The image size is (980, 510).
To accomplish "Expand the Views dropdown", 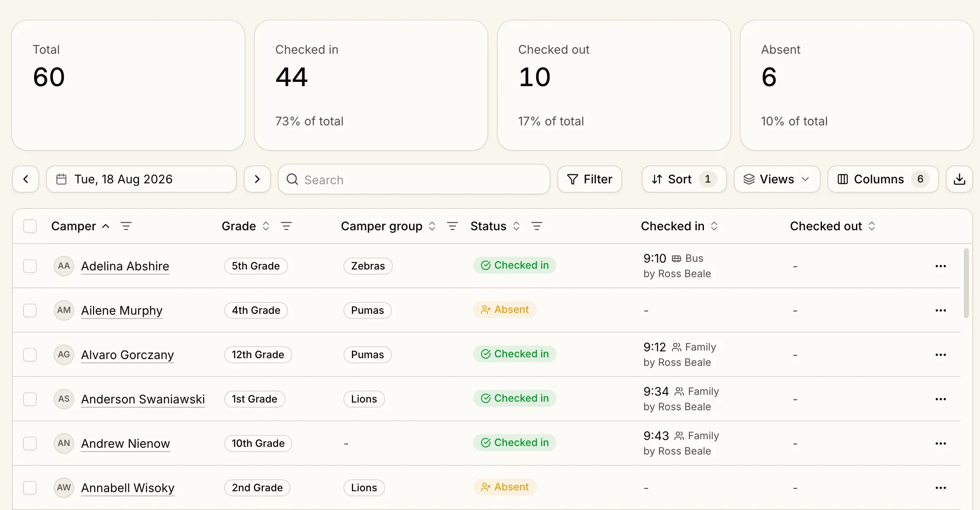I will pos(777,179).
